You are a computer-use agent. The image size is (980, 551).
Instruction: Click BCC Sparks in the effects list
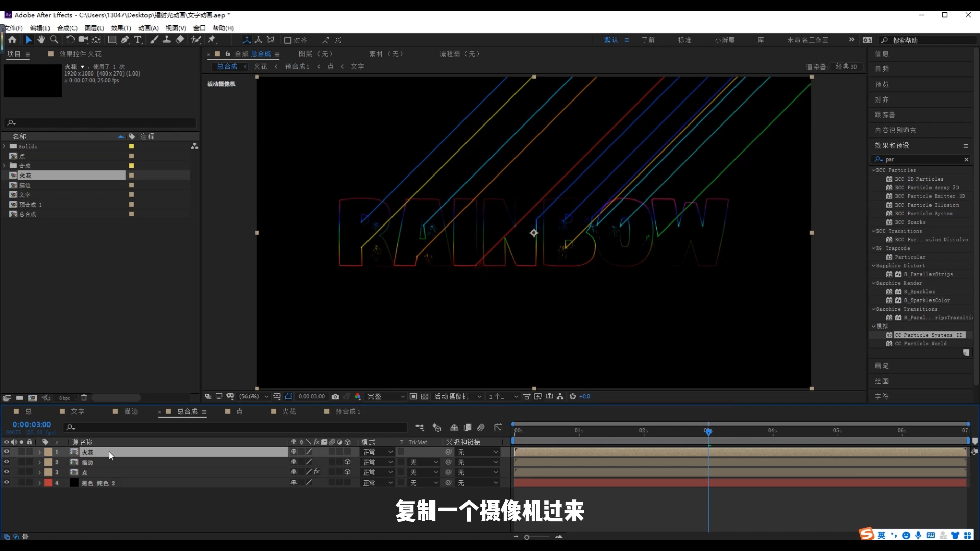(910, 222)
